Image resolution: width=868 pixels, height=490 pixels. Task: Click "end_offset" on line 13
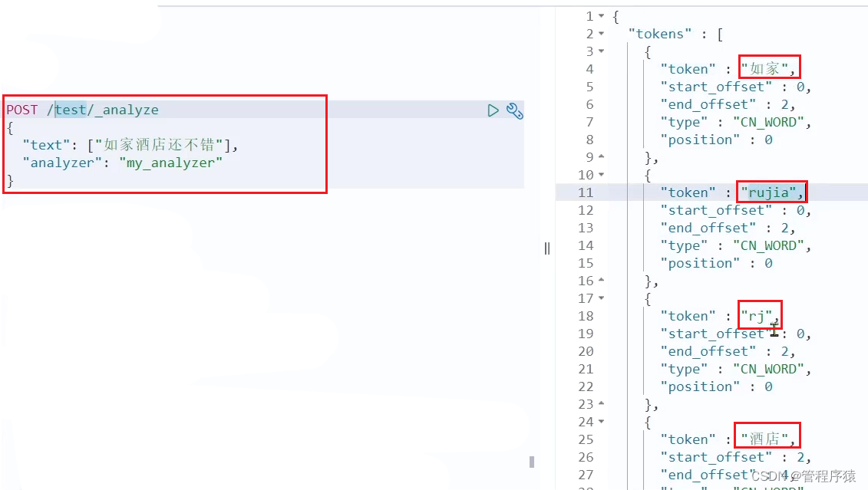tap(708, 228)
